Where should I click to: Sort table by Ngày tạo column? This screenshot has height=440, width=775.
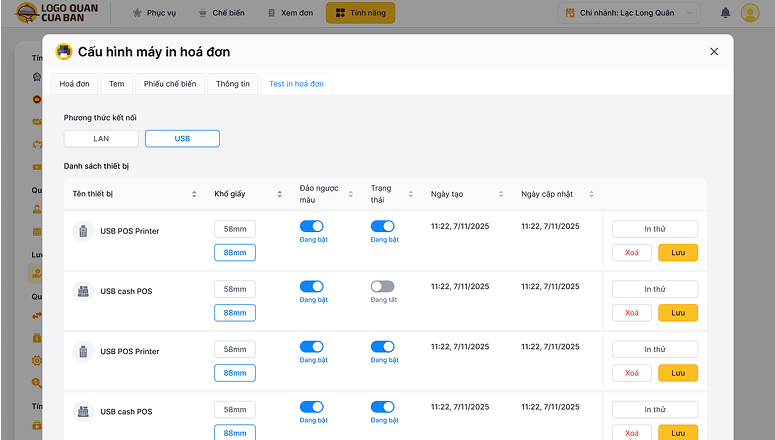click(499, 194)
